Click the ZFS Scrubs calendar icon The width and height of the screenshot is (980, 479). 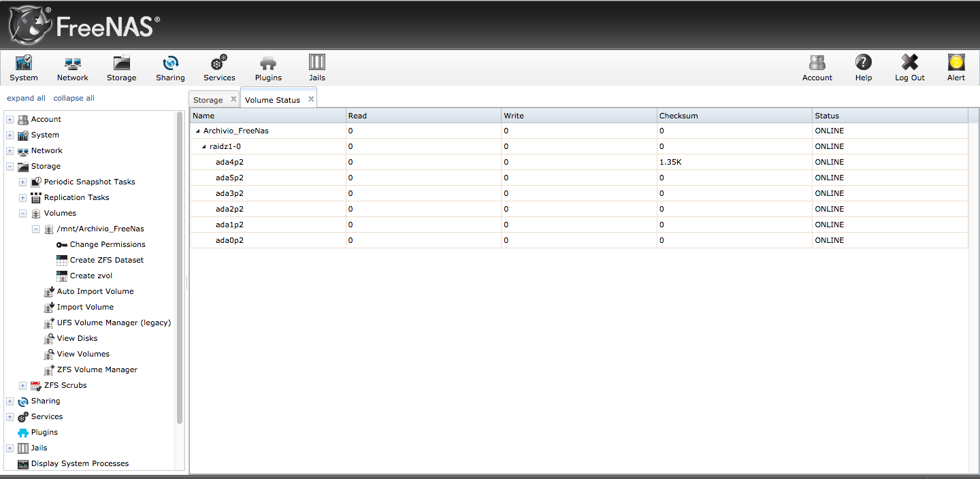[36, 385]
